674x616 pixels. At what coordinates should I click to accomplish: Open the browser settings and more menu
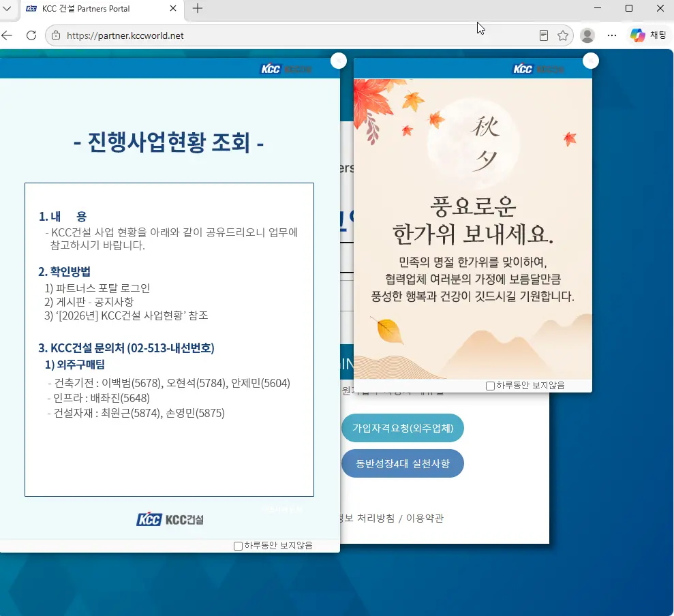(612, 35)
